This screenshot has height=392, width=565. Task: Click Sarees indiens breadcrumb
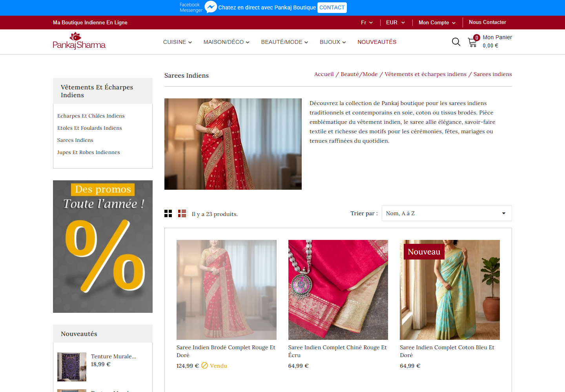(492, 74)
